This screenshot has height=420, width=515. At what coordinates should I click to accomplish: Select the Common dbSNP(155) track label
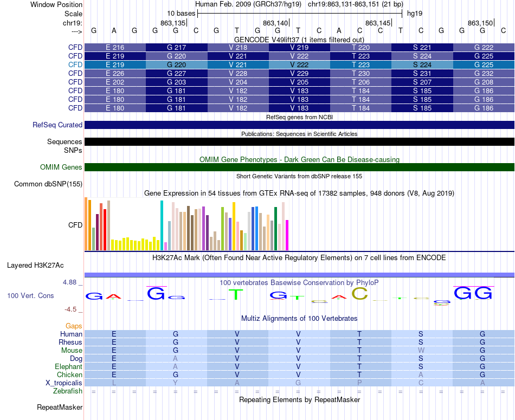[48, 184]
